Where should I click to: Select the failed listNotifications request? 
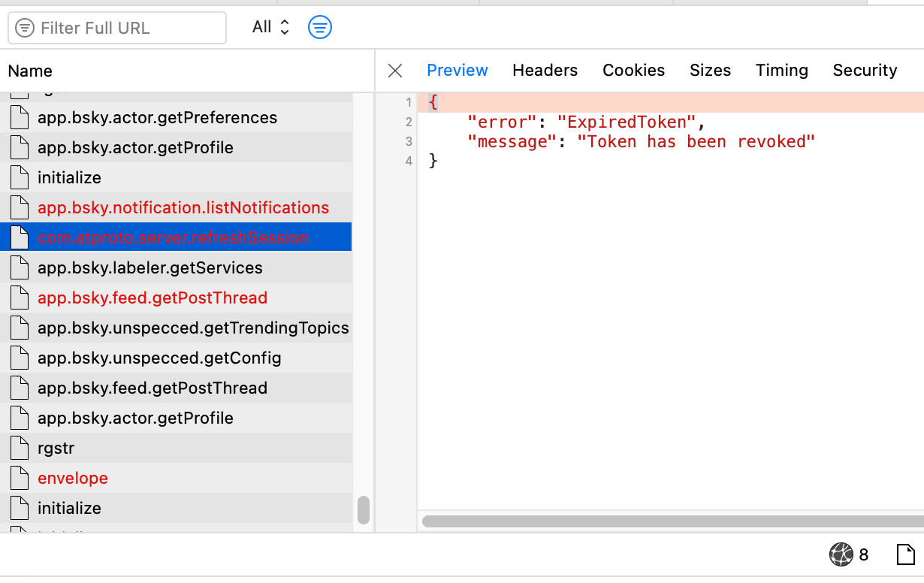click(183, 208)
